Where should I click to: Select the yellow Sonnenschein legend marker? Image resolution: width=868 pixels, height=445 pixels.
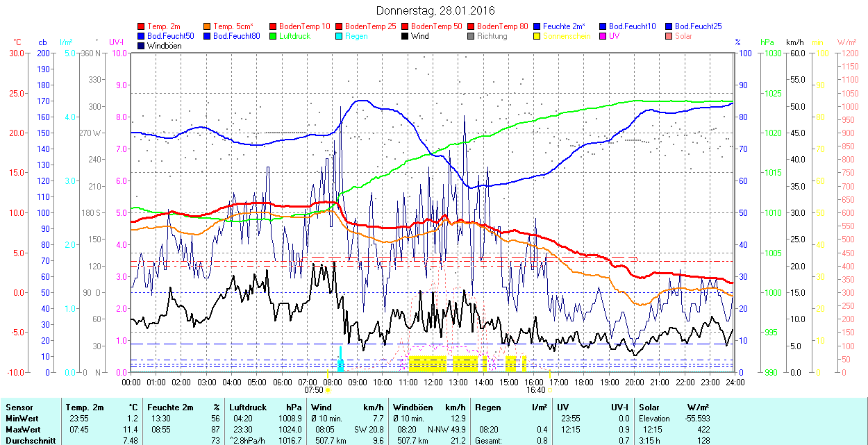537,36
